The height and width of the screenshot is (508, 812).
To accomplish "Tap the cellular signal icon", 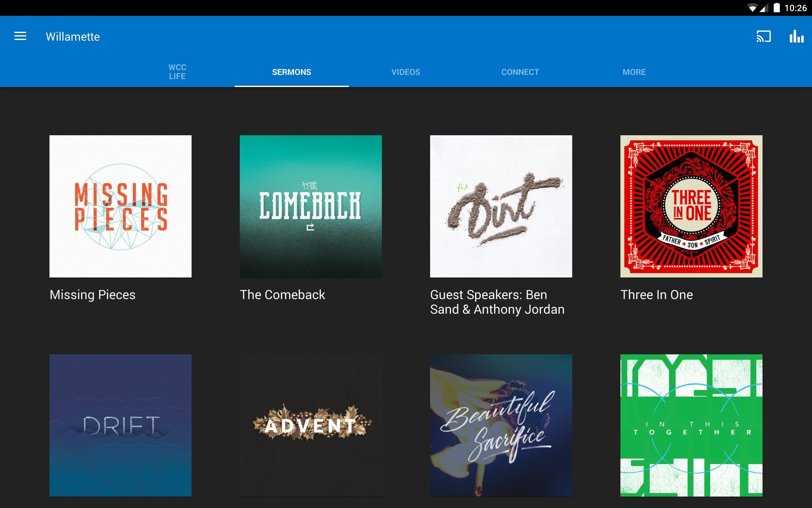I will (764, 8).
